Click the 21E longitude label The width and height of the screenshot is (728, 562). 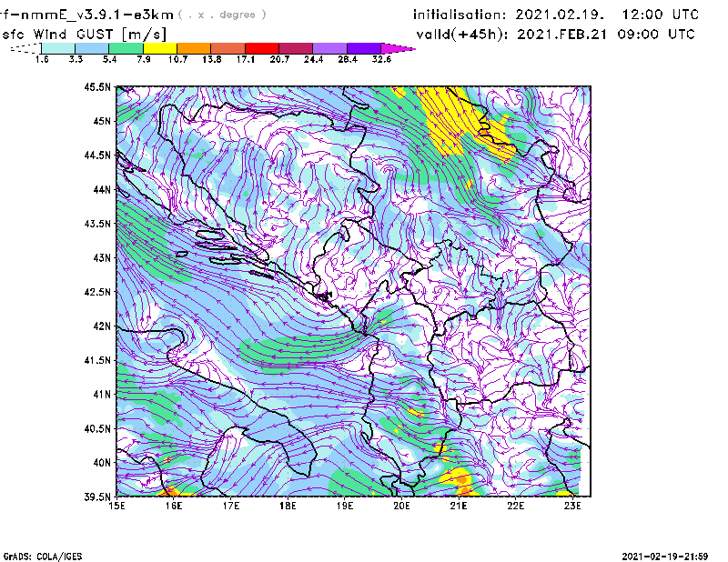(x=459, y=506)
